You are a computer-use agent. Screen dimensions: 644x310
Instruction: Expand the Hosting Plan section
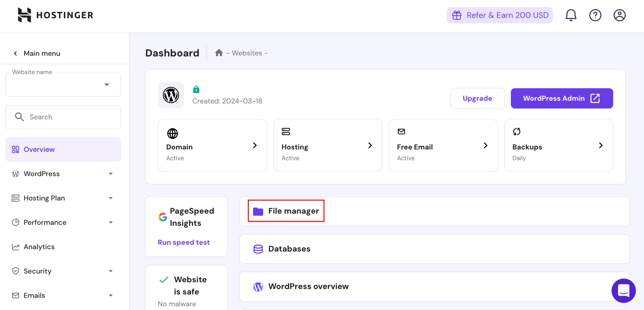click(x=111, y=198)
